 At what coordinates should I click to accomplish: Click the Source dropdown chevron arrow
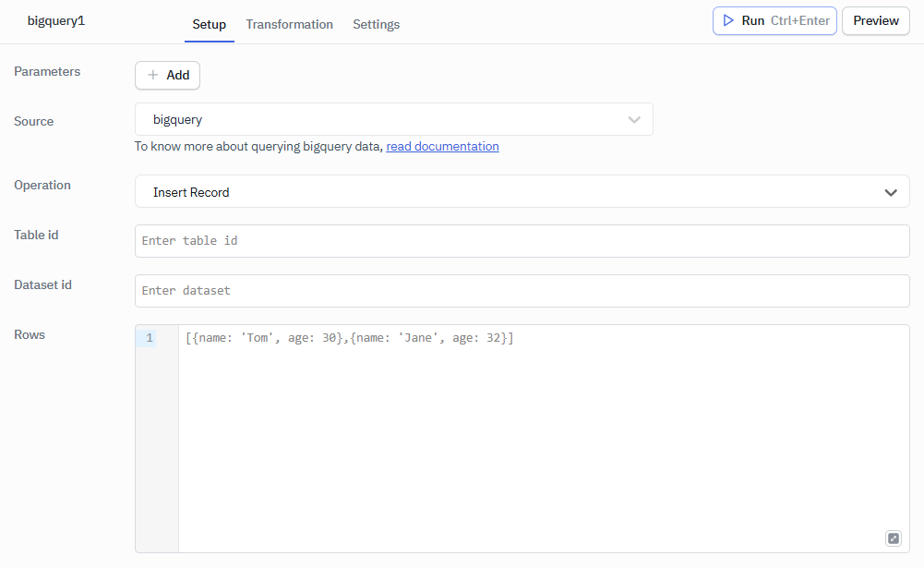coord(634,119)
